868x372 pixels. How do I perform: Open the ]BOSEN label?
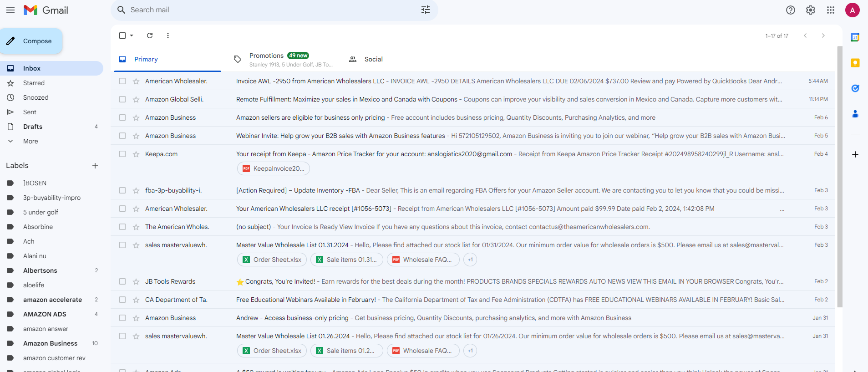(x=51, y=183)
